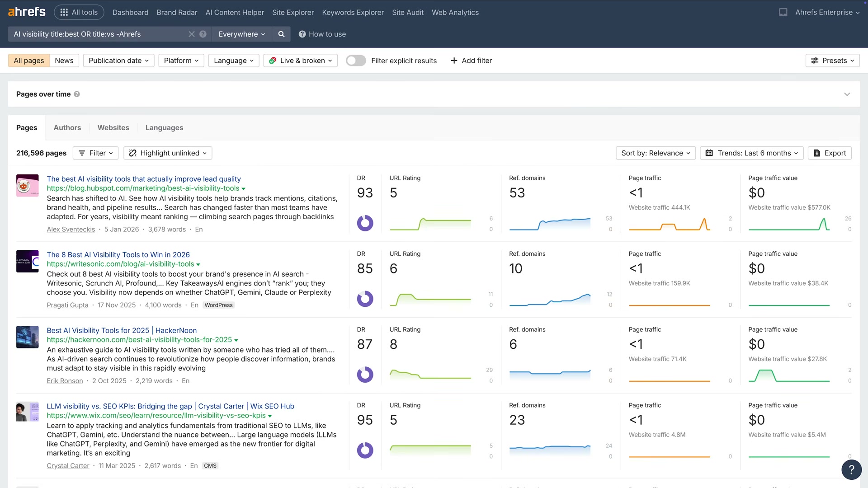This screenshot has height=488, width=868.
Task: Open the Ahrefs Enterprise account menu
Action: pos(827,12)
